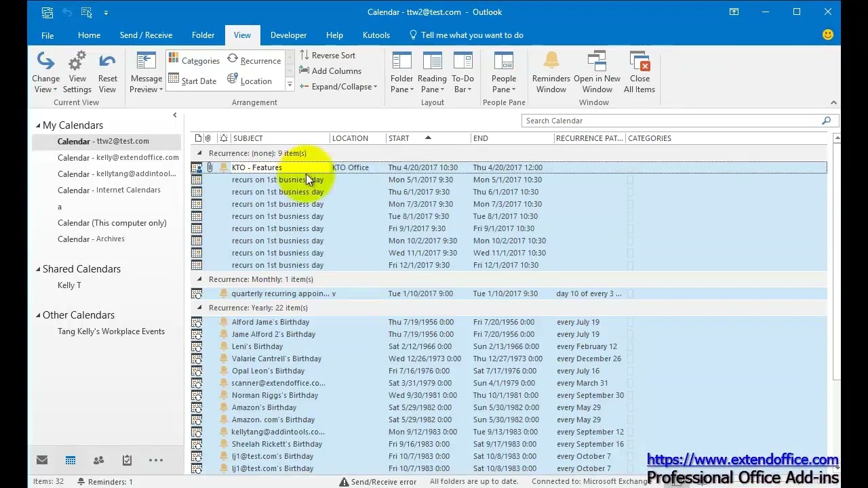Click Reverse Sort
Viewport: 868px width, 488px height.
[328, 56]
